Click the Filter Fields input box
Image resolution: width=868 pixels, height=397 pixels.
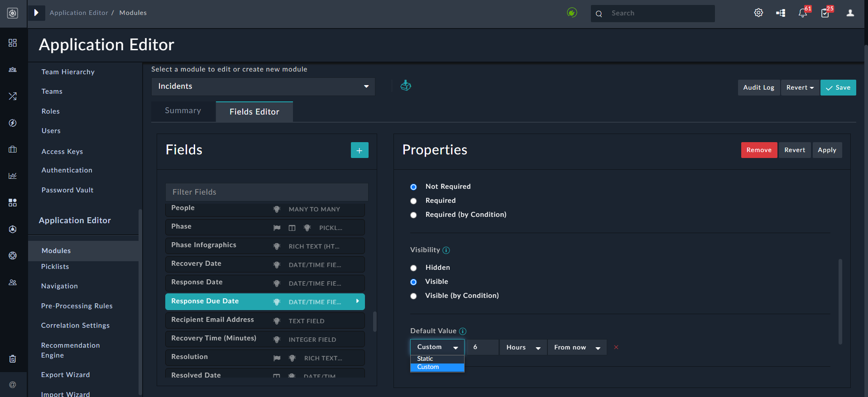point(267,192)
